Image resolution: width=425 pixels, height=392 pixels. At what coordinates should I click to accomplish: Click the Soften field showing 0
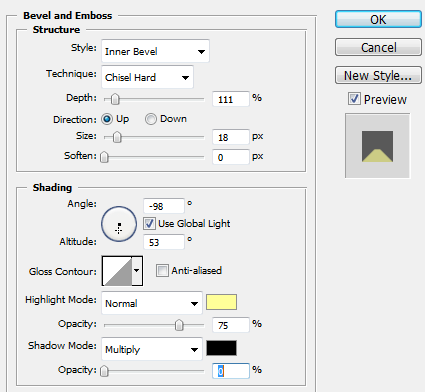(231, 157)
